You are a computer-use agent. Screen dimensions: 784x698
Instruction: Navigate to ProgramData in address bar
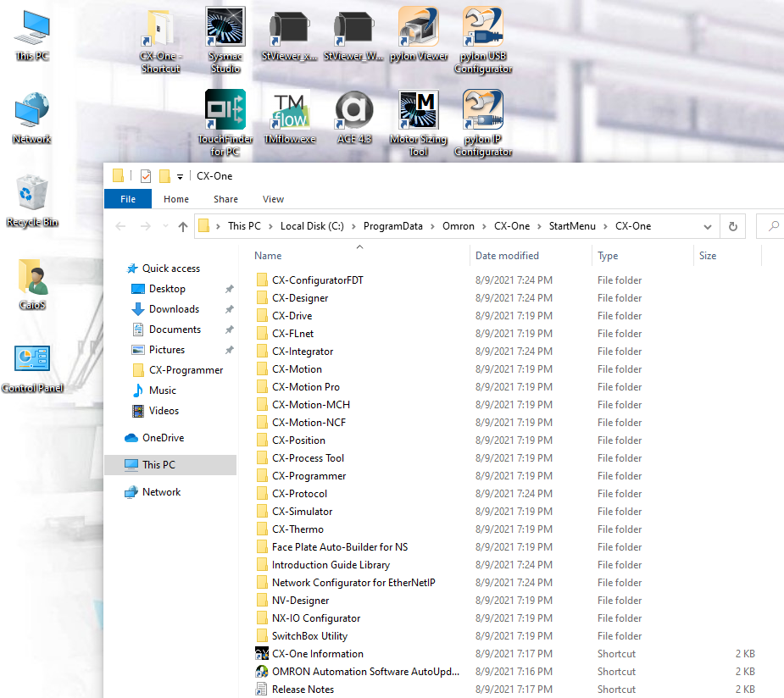[x=392, y=226]
